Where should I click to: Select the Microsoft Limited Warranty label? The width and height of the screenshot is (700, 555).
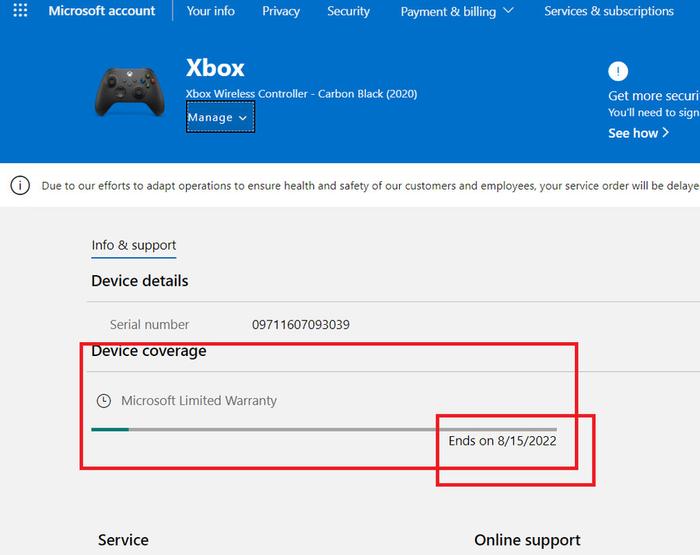tap(199, 401)
